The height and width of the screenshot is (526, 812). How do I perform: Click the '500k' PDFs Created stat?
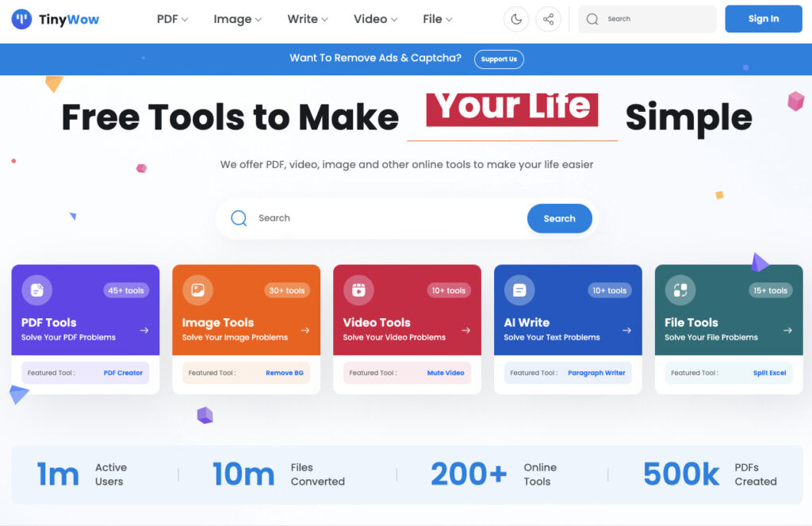pyautogui.click(x=681, y=474)
